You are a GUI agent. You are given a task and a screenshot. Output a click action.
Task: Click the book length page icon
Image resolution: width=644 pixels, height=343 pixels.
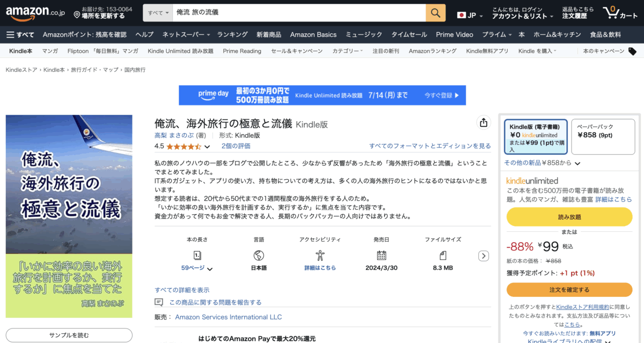point(197,256)
